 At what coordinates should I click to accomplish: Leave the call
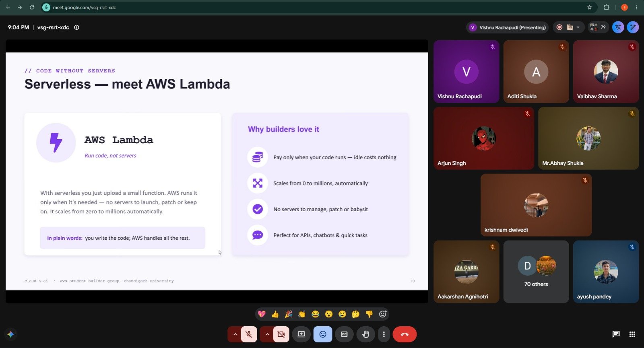pyautogui.click(x=405, y=334)
